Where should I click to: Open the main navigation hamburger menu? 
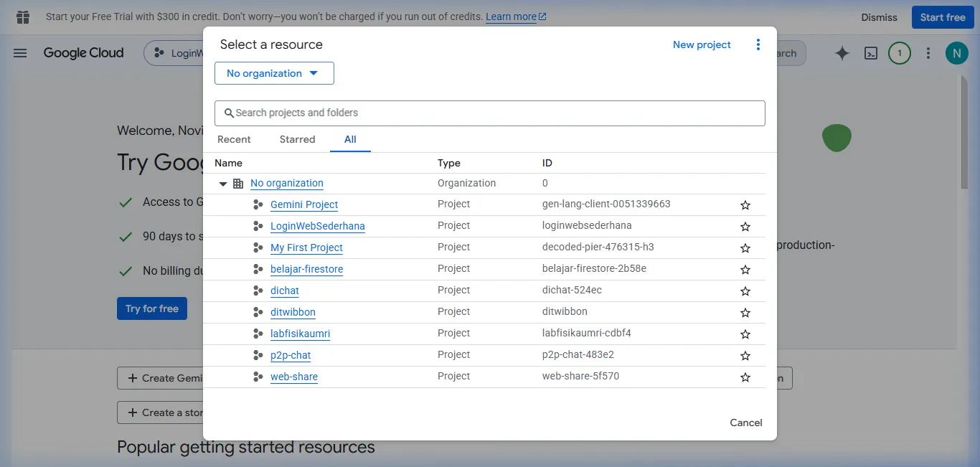[x=20, y=53]
